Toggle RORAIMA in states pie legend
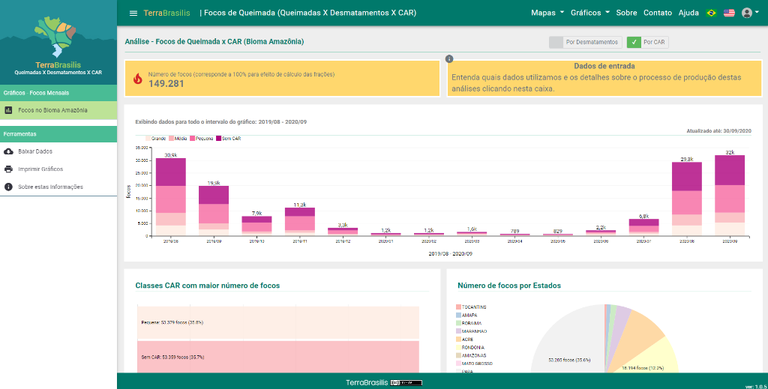 click(469, 323)
